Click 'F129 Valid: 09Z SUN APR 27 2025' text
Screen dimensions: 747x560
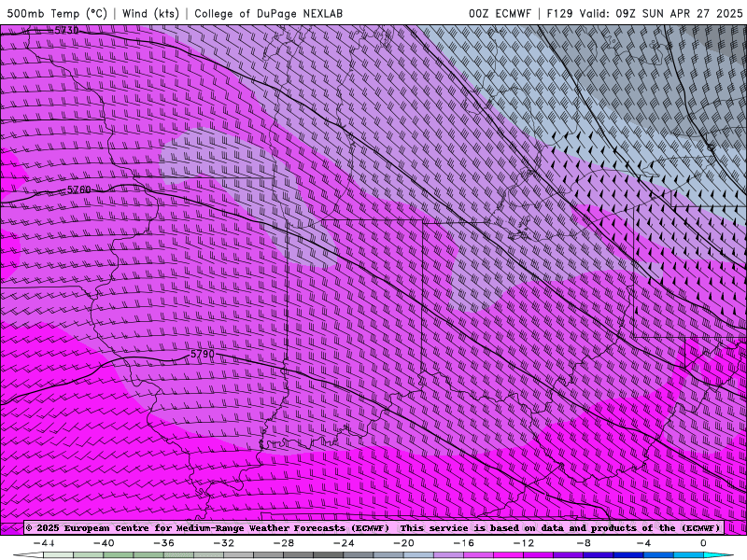(644, 13)
